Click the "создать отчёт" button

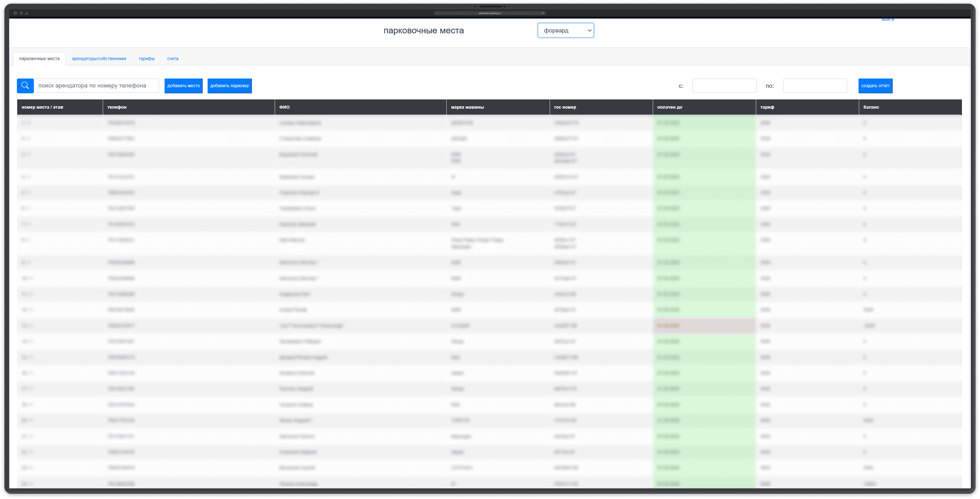pyautogui.click(x=875, y=86)
